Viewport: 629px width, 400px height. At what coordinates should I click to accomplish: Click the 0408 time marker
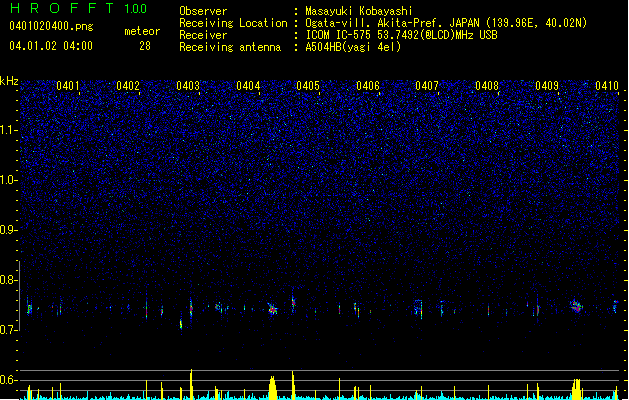point(487,86)
